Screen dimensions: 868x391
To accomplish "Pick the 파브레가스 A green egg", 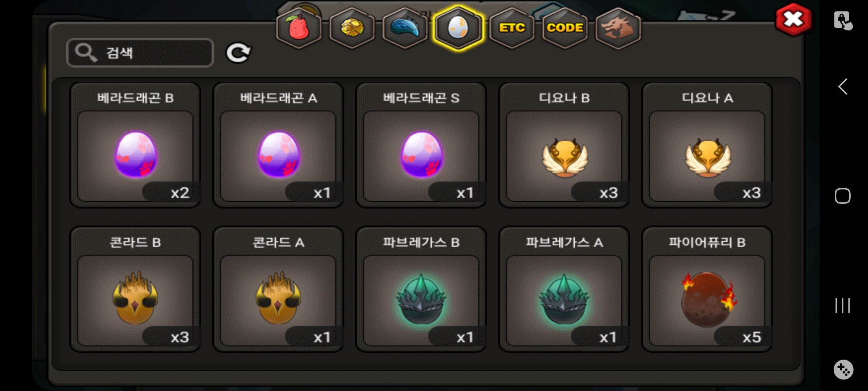I will (x=564, y=289).
